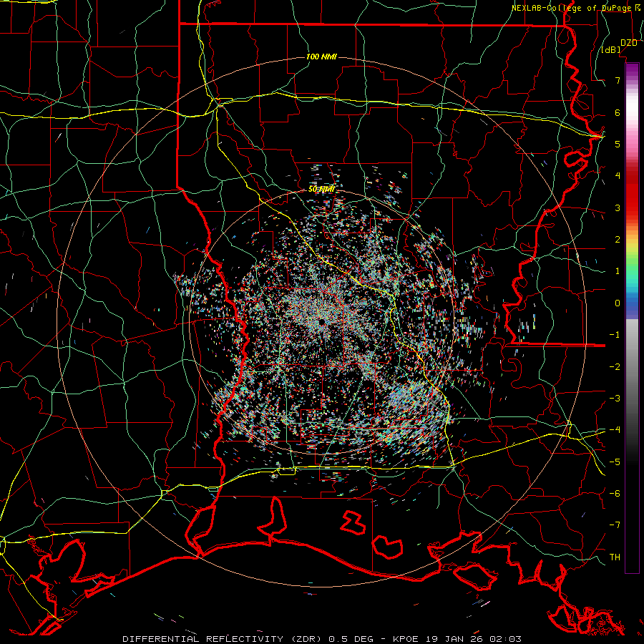Image resolution: width=644 pixels, height=644 pixels.
Task: Select the 7 value on the scale
Action: click(618, 80)
